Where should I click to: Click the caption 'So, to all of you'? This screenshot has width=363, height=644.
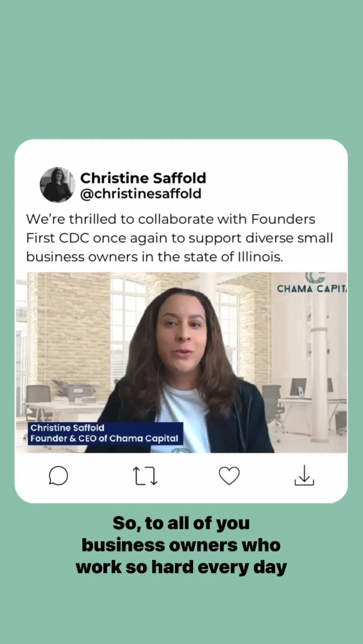[181, 523]
